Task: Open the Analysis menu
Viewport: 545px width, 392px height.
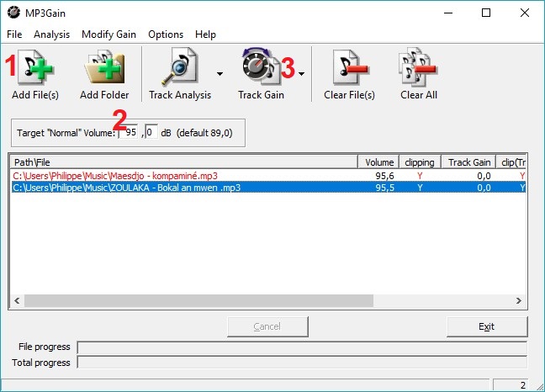Action: pyautogui.click(x=52, y=34)
